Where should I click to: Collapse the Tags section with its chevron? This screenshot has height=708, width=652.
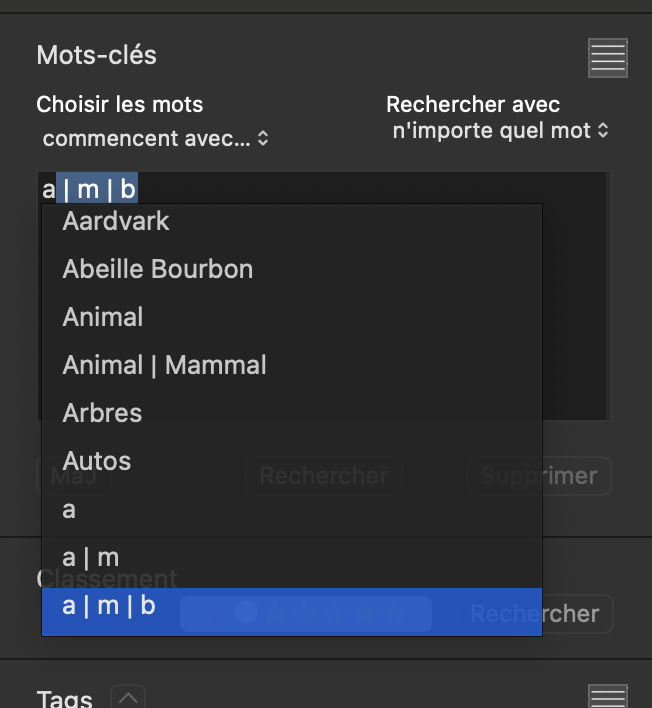[128, 697]
